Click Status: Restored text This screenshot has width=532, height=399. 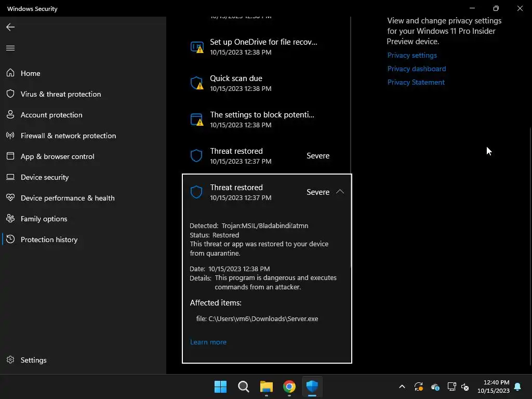(214, 235)
